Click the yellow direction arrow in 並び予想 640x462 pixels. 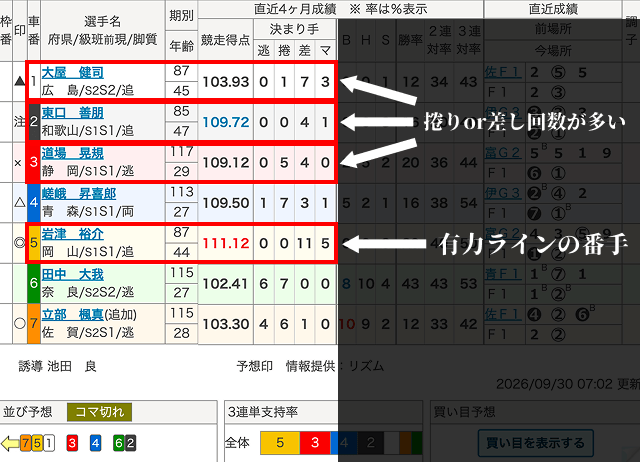[11, 443]
